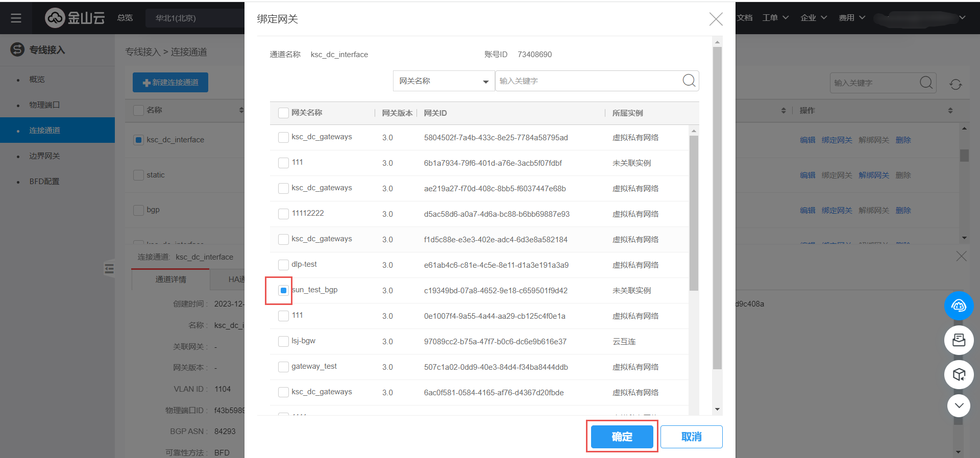Image resolution: width=980 pixels, height=458 pixels.
Task: Close the bind gateway dialog
Action: coord(716,19)
